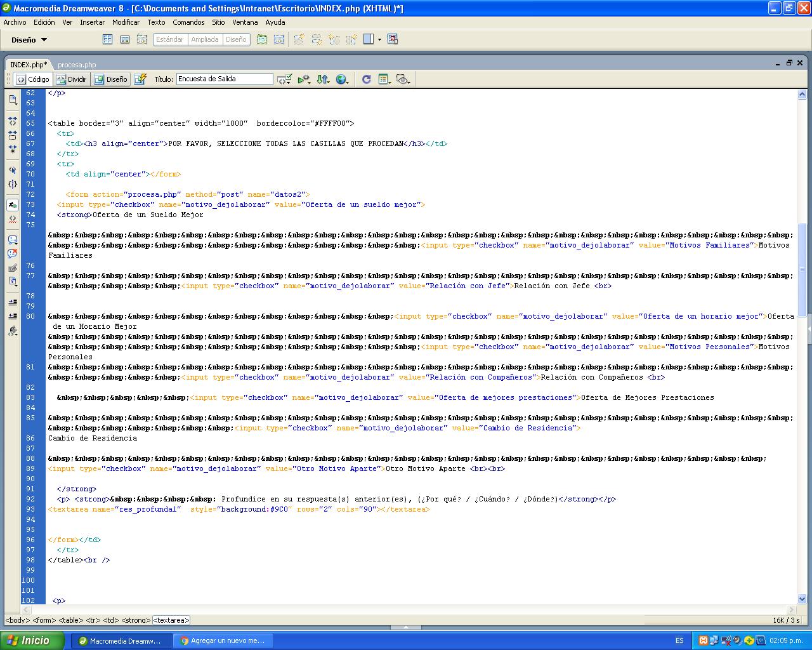Click Highlight Invalid Code icon
Screen dimensions: 812x650
13,219
